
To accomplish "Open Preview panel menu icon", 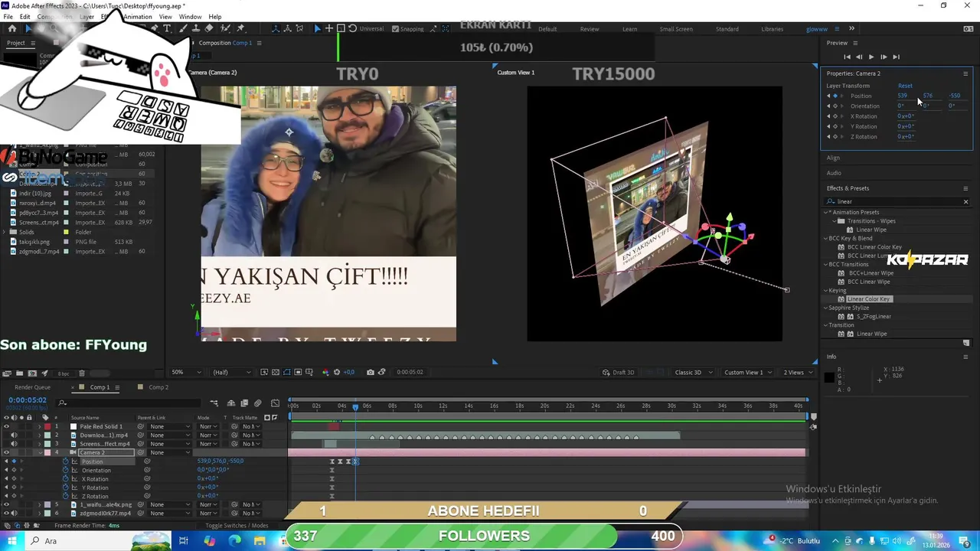I will [855, 43].
